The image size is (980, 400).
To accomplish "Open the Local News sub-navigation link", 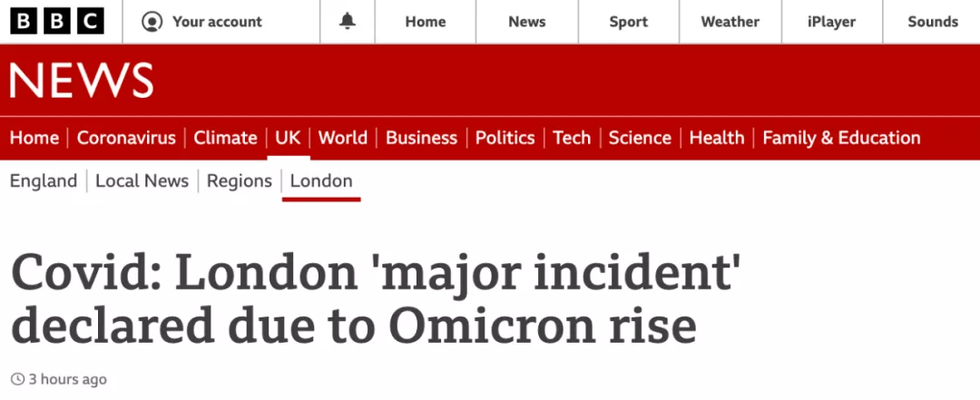I will (142, 181).
